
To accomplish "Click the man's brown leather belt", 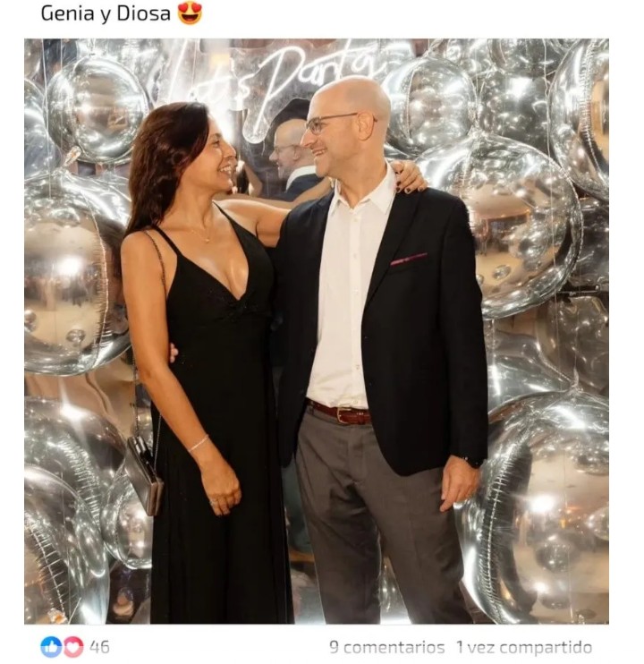I will tap(340, 412).
